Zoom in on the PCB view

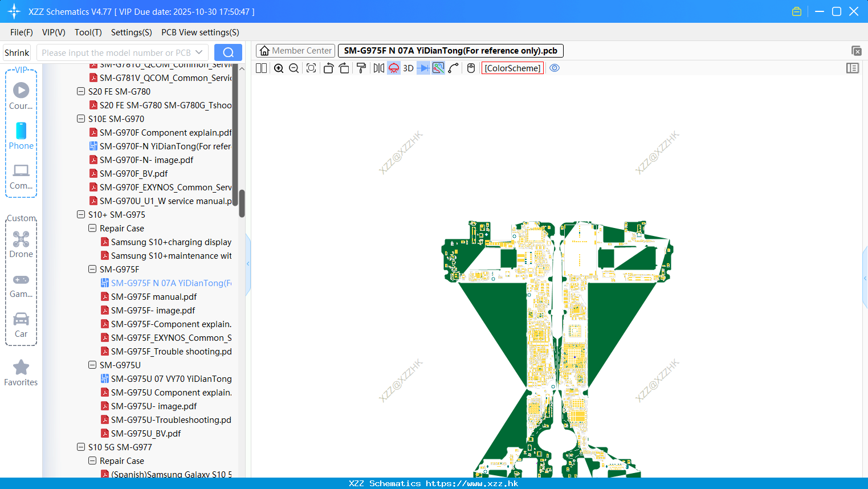(279, 68)
